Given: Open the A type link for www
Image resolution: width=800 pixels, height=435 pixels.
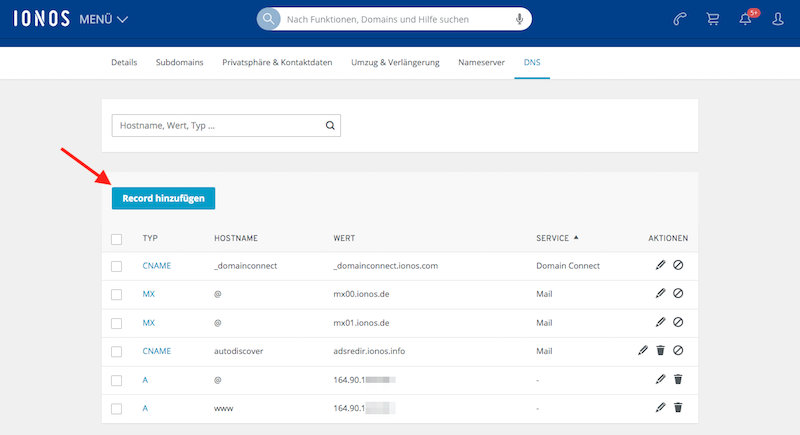Looking at the screenshot, I should pos(145,408).
